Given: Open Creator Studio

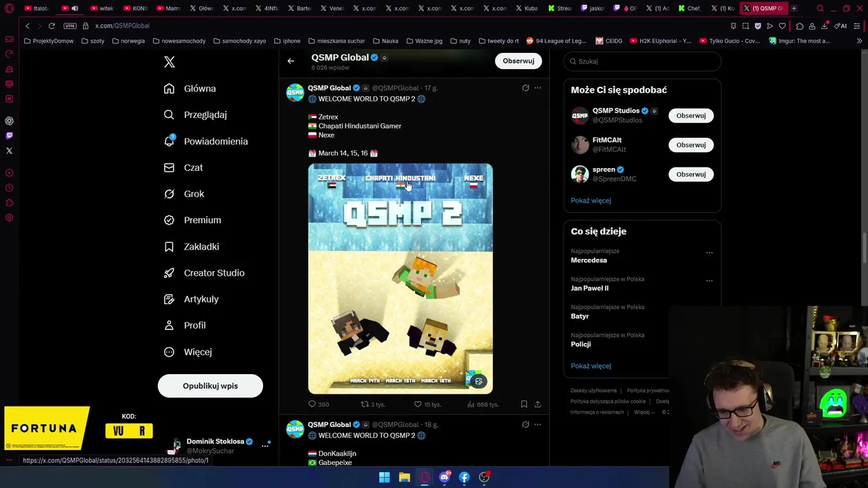Looking at the screenshot, I should [x=205, y=273].
